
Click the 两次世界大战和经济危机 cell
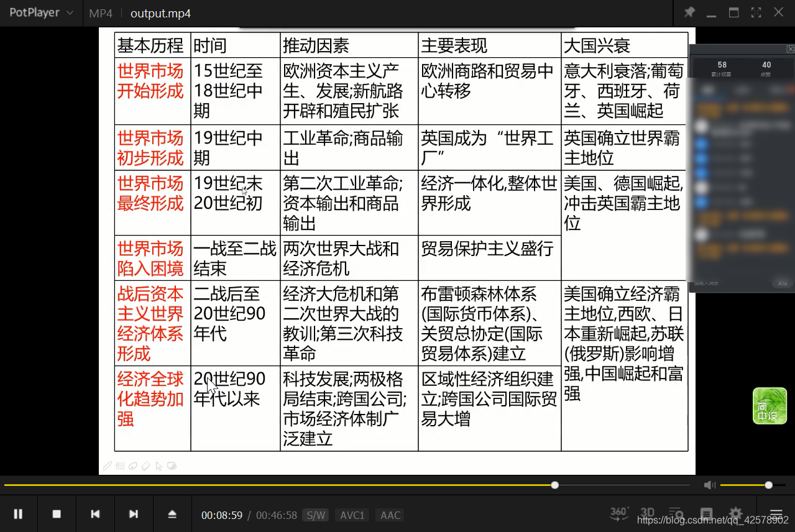click(x=349, y=258)
